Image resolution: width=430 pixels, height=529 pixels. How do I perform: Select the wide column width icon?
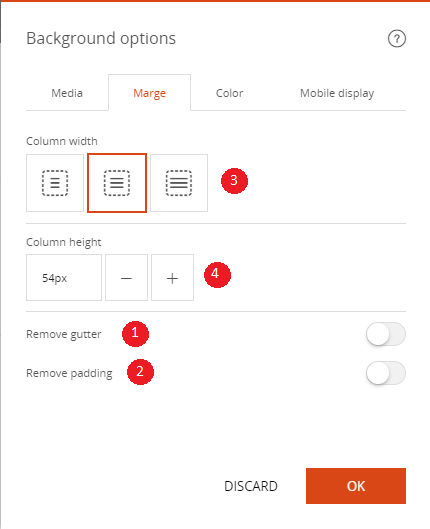tap(179, 183)
